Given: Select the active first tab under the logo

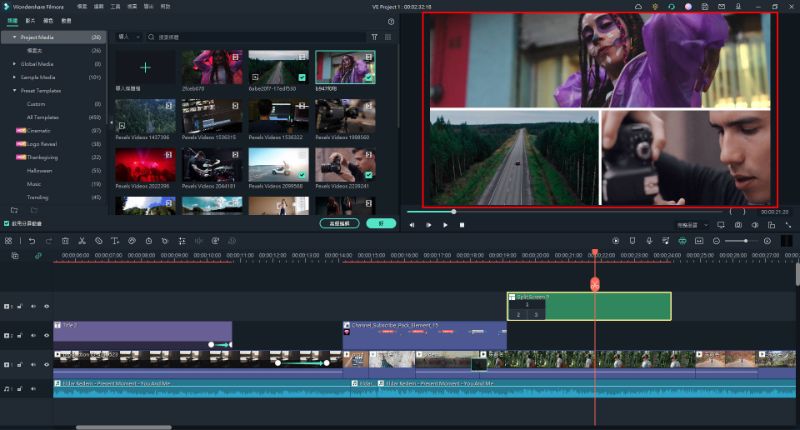Looking at the screenshot, I should click(12, 21).
